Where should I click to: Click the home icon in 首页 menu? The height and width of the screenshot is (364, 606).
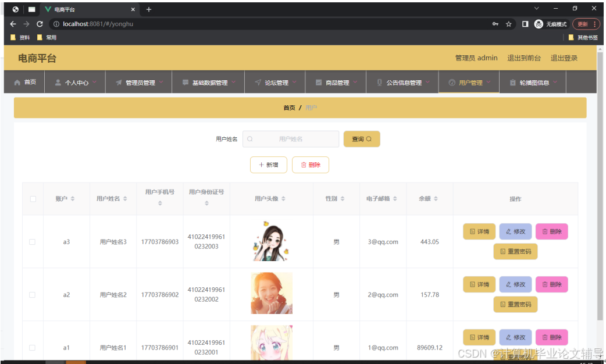click(17, 83)
